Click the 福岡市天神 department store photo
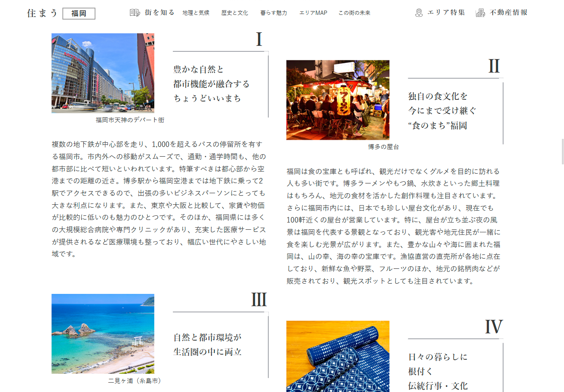Screen dimensions: 564x392 (103, 73)
